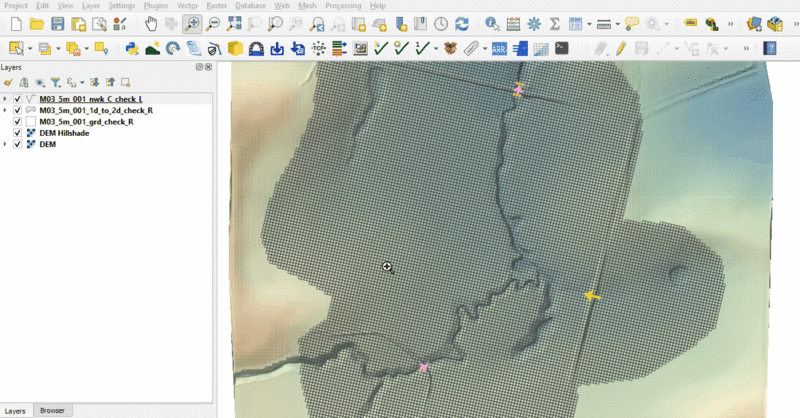
Task: Uncheck the DEM Hillshade layer
Action: tap(18, 133)
